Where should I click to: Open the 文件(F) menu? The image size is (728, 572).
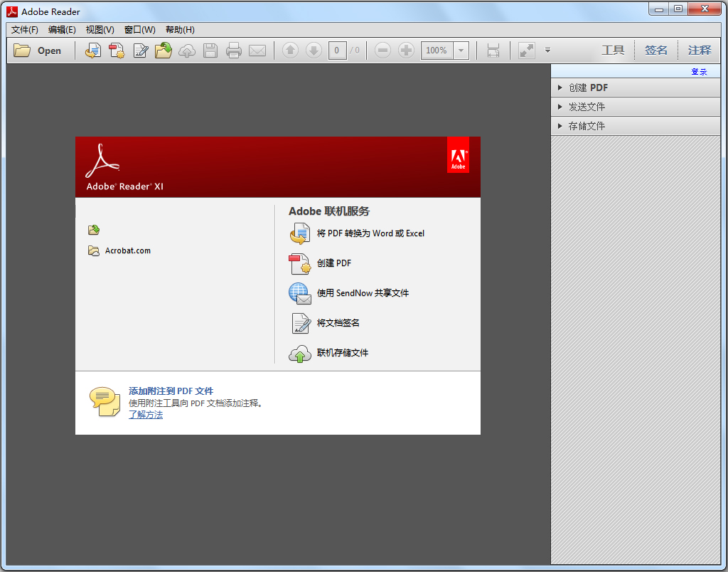23,29
